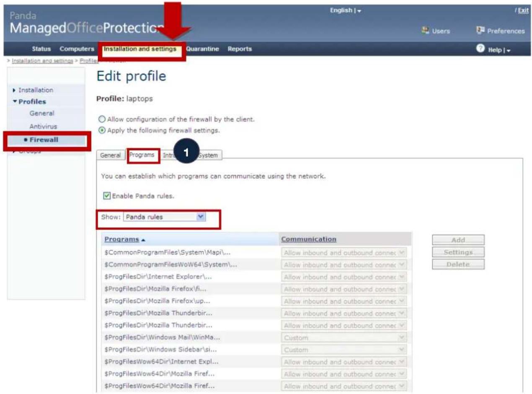This screenshot has width=532, height=394.
Task: Open the English language dropdown arrow
Action: [359, 10]
